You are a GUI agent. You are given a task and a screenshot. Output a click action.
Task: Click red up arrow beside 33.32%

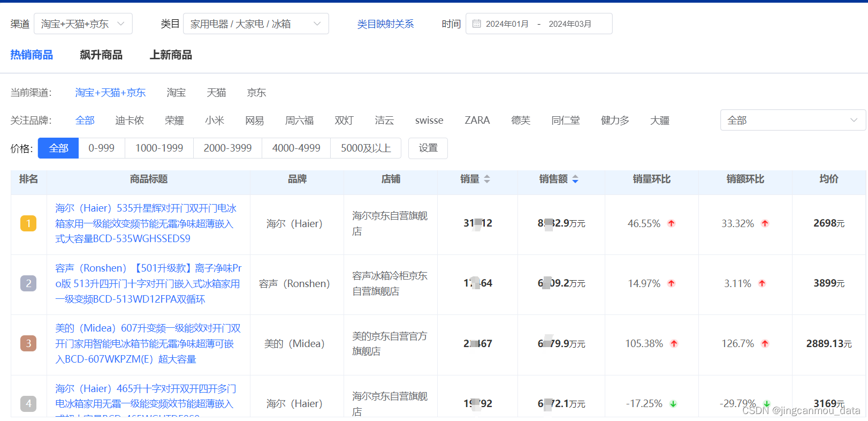765,223
